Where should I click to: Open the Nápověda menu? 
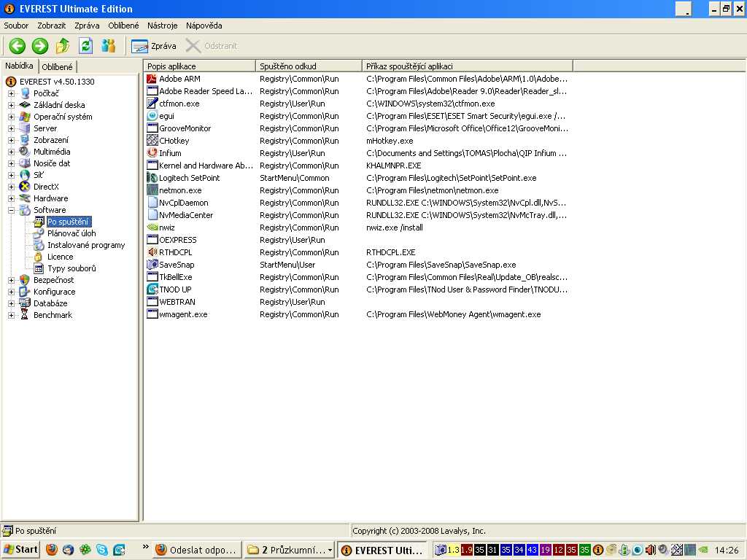[204, 26]
